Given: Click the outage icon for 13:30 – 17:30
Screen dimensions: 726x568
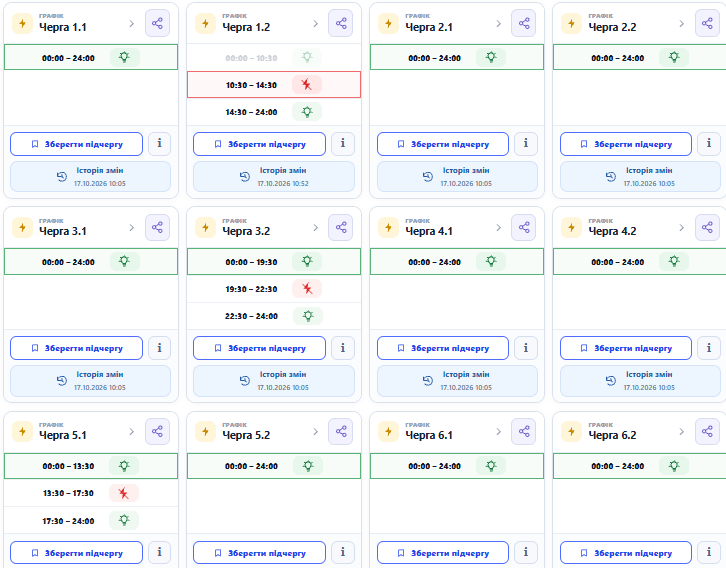Looking at the screenshot, I should (124, 493).
